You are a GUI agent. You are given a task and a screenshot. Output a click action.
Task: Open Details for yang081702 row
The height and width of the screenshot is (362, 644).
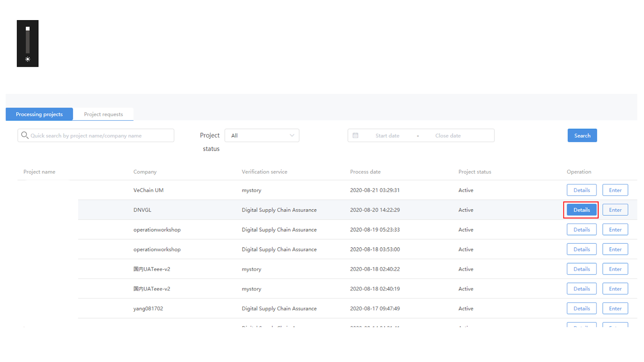point(582,309)
